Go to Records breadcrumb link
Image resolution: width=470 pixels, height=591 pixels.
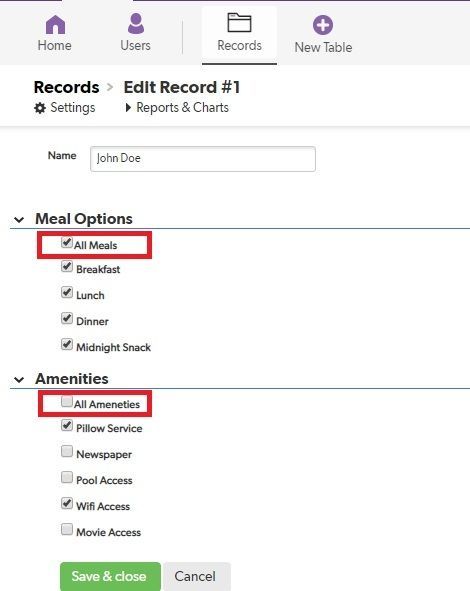pos(66,87)
